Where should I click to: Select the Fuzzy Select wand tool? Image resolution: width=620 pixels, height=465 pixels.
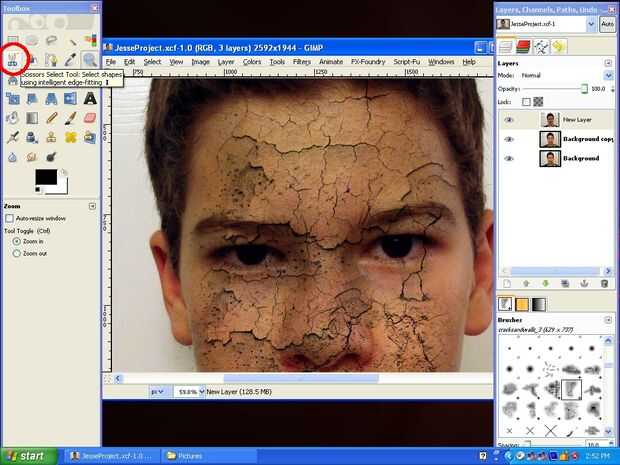[x=71, y=40]
